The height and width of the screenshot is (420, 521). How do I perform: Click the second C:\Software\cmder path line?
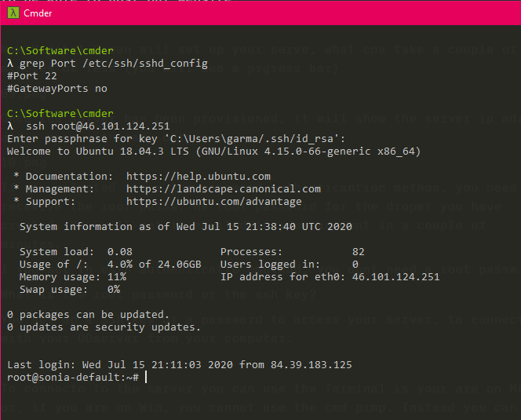pos(60,113)
